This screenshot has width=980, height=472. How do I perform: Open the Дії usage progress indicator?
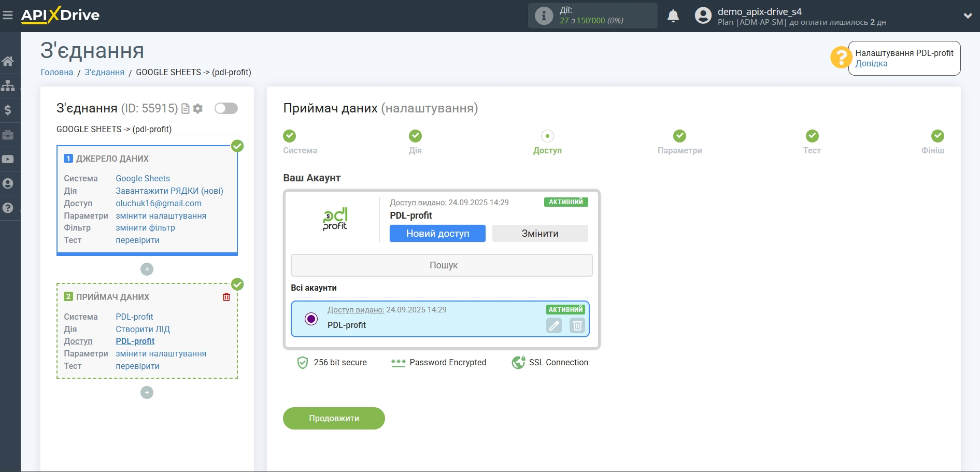592,16
